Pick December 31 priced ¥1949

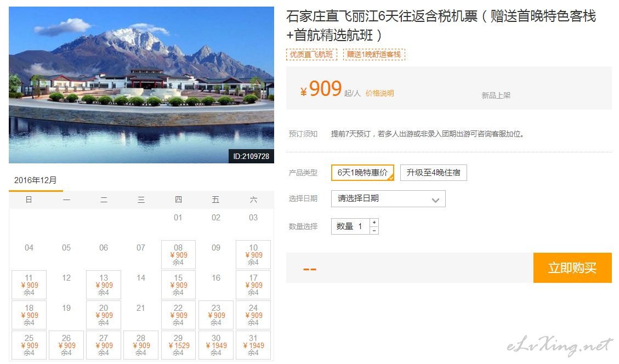pyautogui.click(x=253, y=345)
